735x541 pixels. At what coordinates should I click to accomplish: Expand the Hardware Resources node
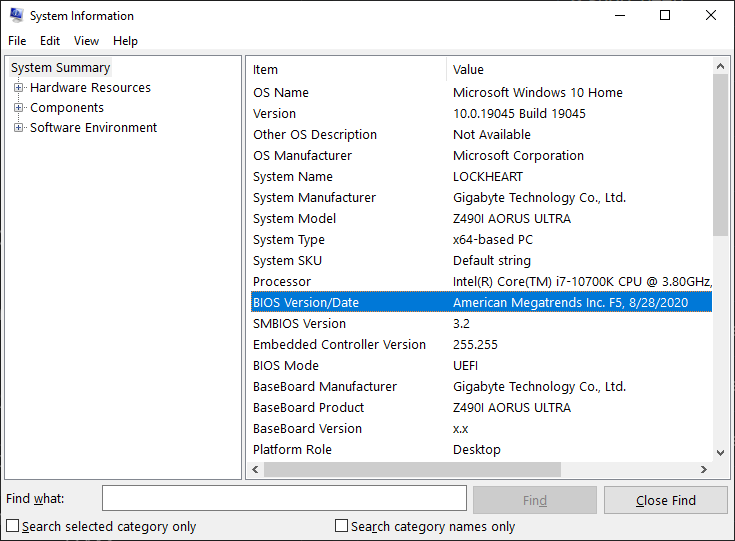coord(18,88)
